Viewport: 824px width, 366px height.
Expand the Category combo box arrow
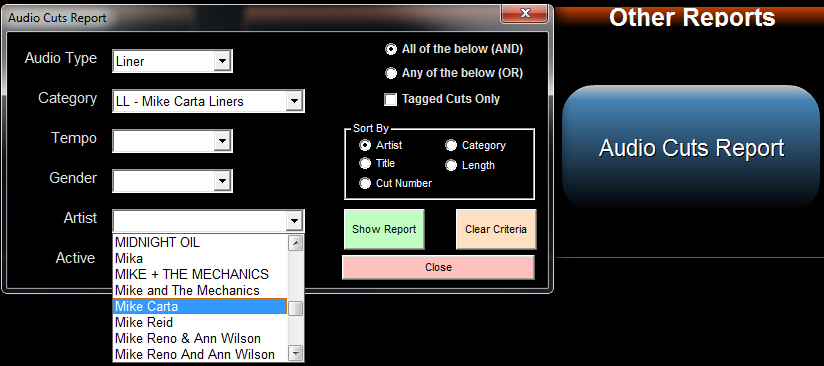pyautogui.click(x=294, y=101)
